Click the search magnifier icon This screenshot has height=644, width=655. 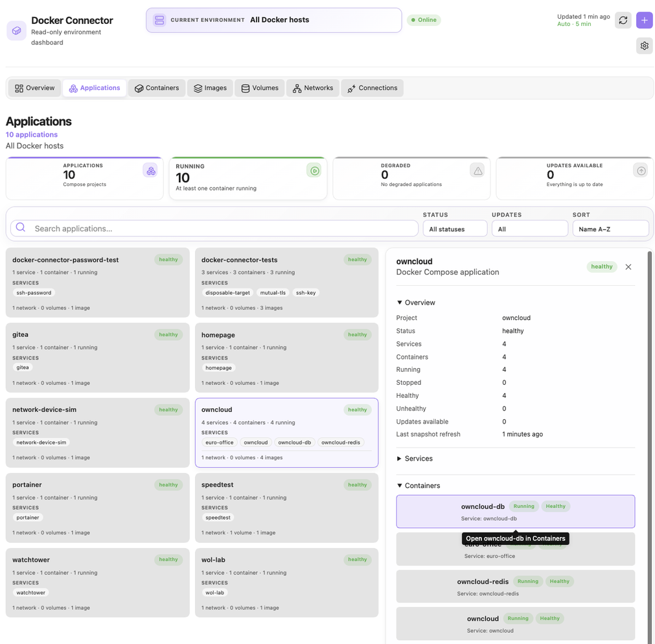point(21,227)
